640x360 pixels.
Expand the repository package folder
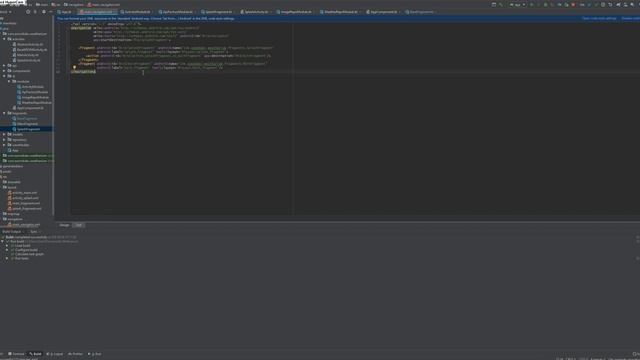pyautogui.click(x=4, y=140)
